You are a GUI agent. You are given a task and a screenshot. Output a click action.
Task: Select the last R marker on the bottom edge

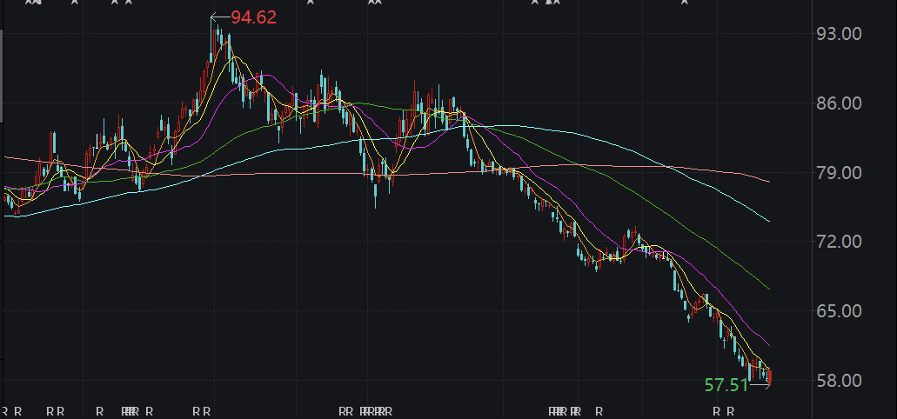731,412
